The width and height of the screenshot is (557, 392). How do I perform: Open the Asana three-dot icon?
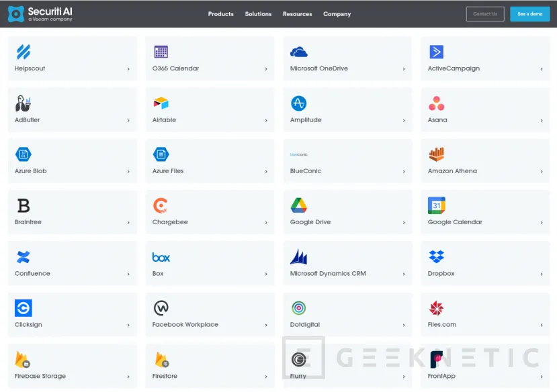436,103
